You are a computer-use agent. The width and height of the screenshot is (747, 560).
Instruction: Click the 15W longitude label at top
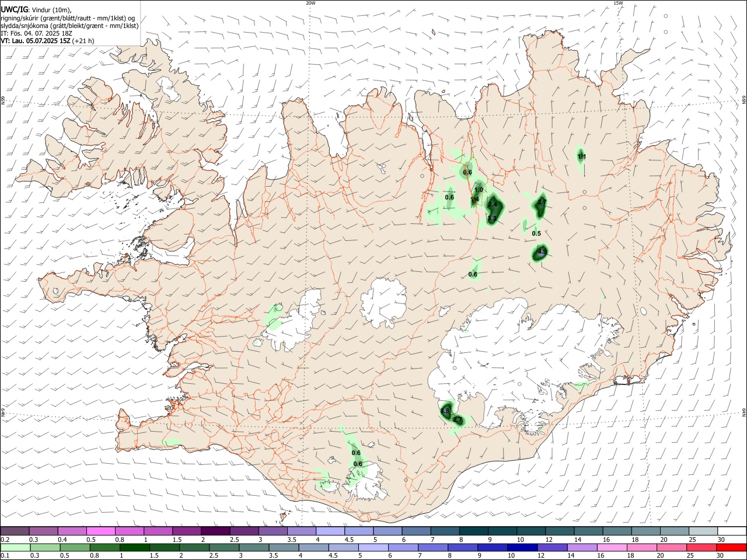coord(618,3)
